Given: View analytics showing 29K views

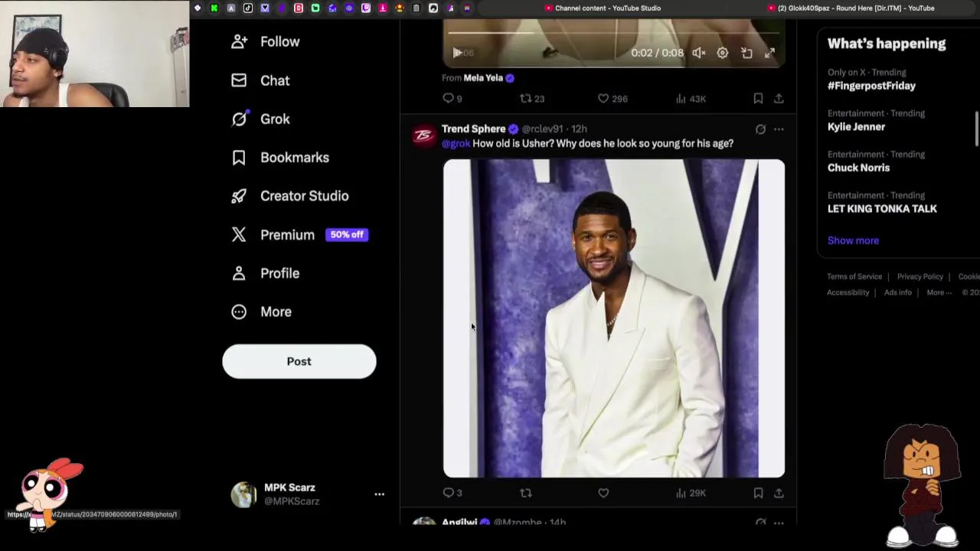Looking at the screenshot, I should pyautogui.click(x=691, y=493).
